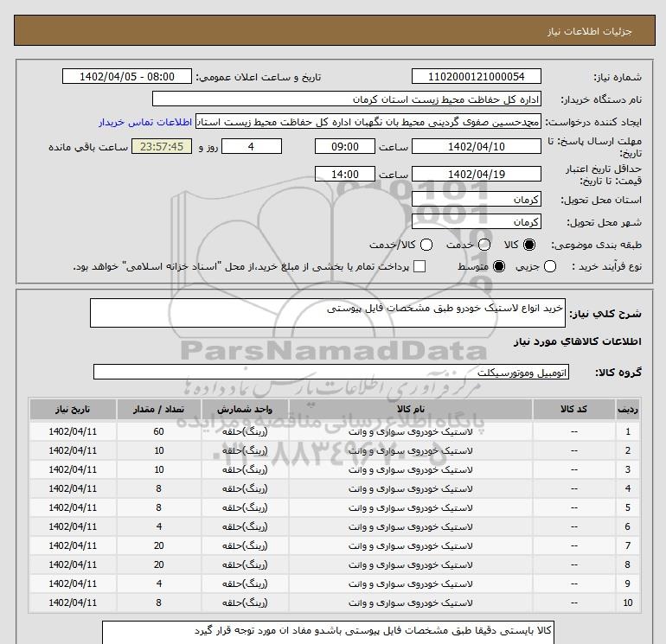Click the تعداد / مقدار column header
666x644 pixels.
pos(158,409)
